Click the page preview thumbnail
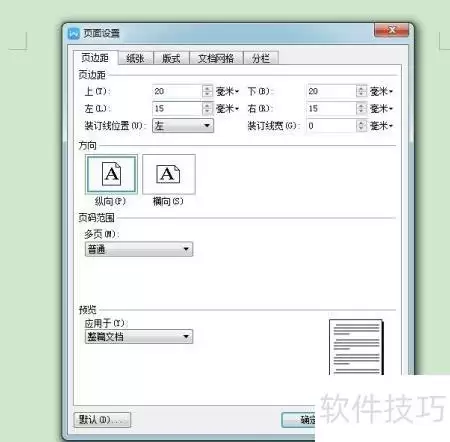This screenshot has width=450, height=442. click(356, 347)
